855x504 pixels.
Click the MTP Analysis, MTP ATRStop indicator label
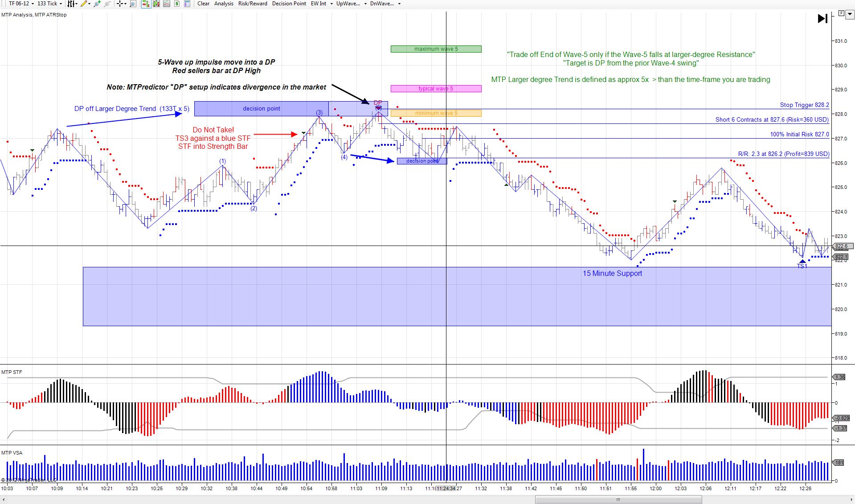[34, 15]
